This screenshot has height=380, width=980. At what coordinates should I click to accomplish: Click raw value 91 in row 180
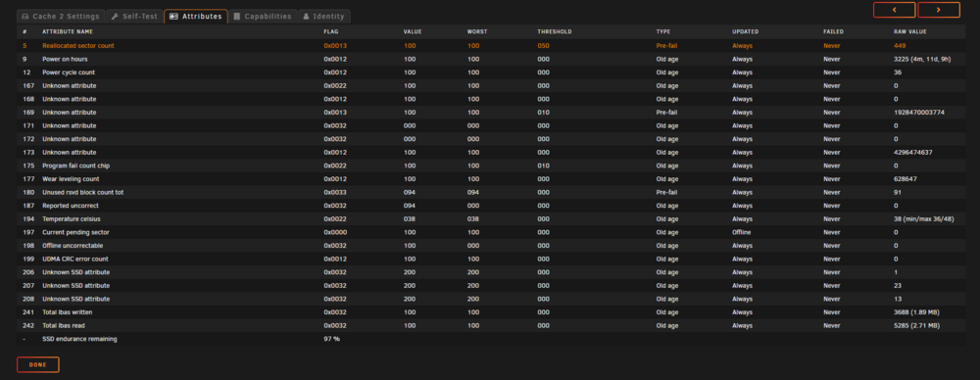point(898,193)
